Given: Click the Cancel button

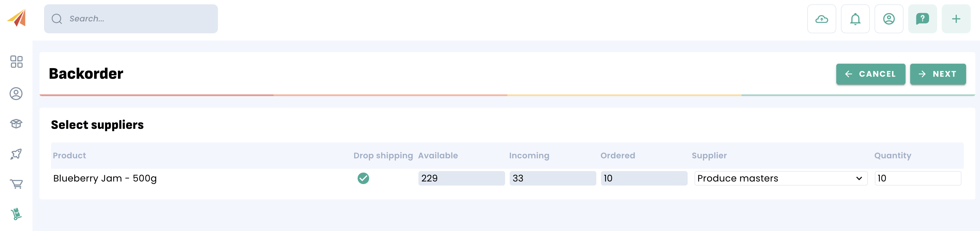Looking at the screenshot, I should click(x=870, y=74).
